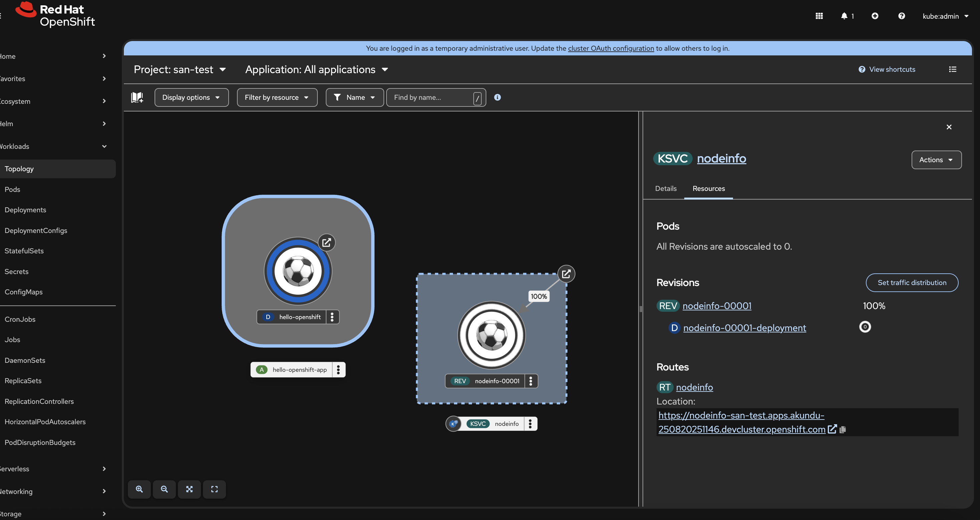Screen dimensions: 980x520
Task: Click the quick import plus icon
Action: tap(875, 16)
